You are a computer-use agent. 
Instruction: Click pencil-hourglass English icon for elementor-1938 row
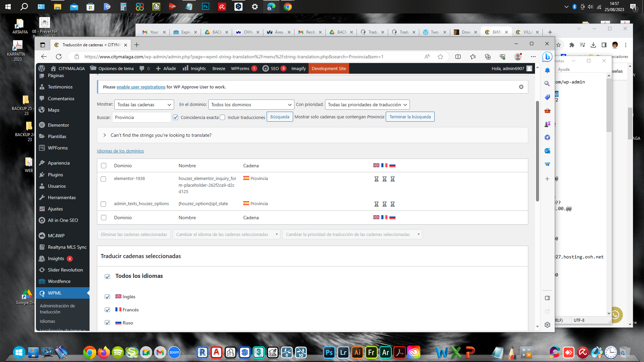tap(376, 179)
